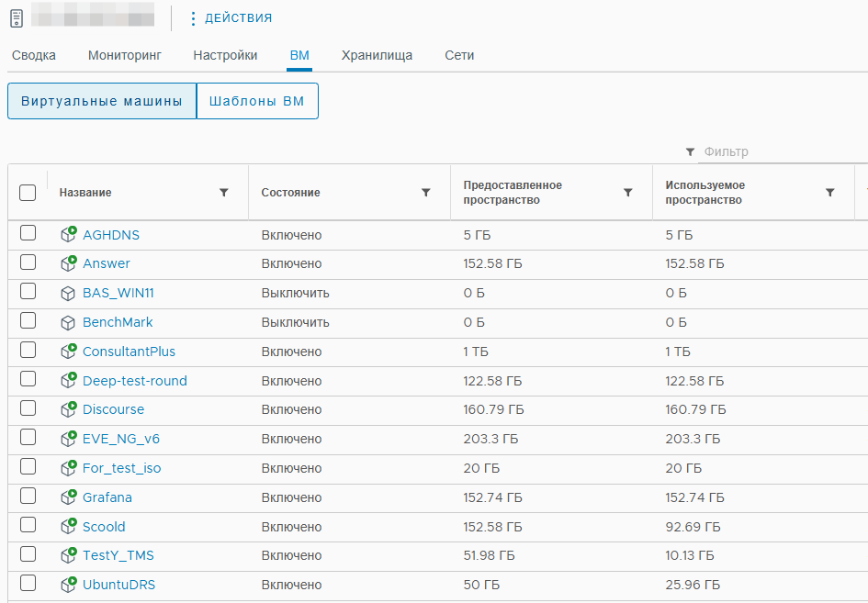Click the BAS_WIN11 powered-off VM icon
This screenshot has height=603, width=868.
click(68, 293)
